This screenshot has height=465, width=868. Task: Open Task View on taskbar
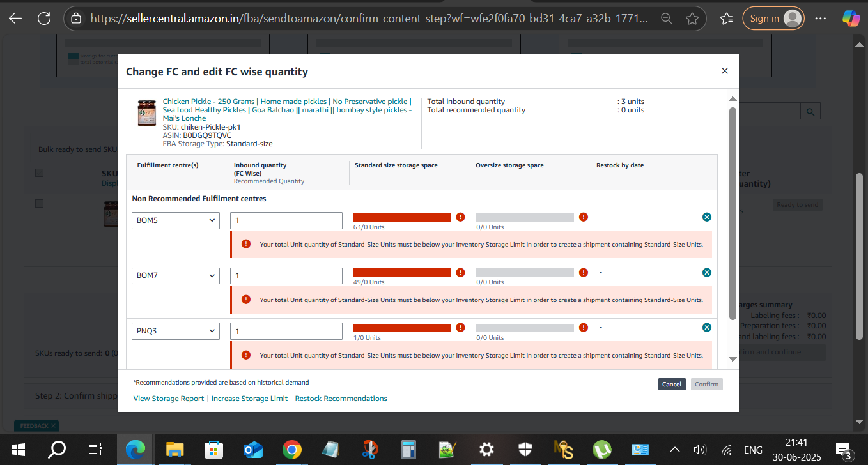click(95, 450)
